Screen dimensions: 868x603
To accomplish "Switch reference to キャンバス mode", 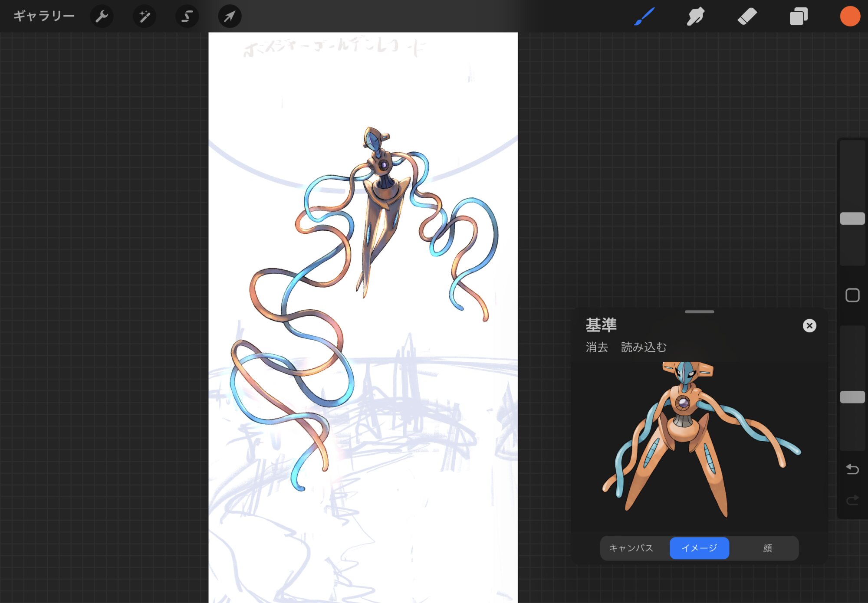I will pos(631,548).
